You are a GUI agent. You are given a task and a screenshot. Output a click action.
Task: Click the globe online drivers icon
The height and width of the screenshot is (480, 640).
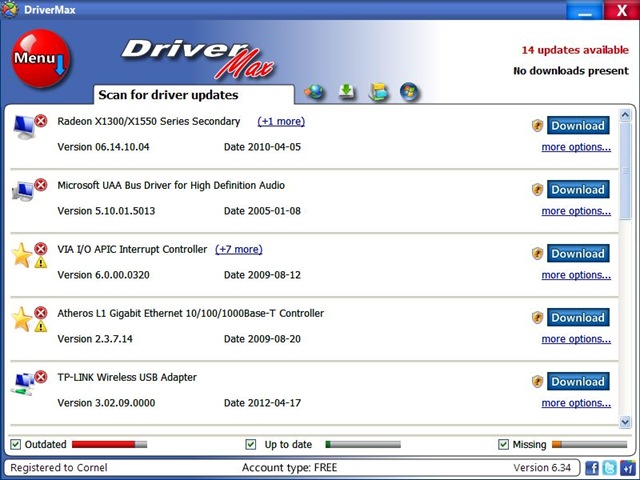pyautogui.click(x=314, y=91)
